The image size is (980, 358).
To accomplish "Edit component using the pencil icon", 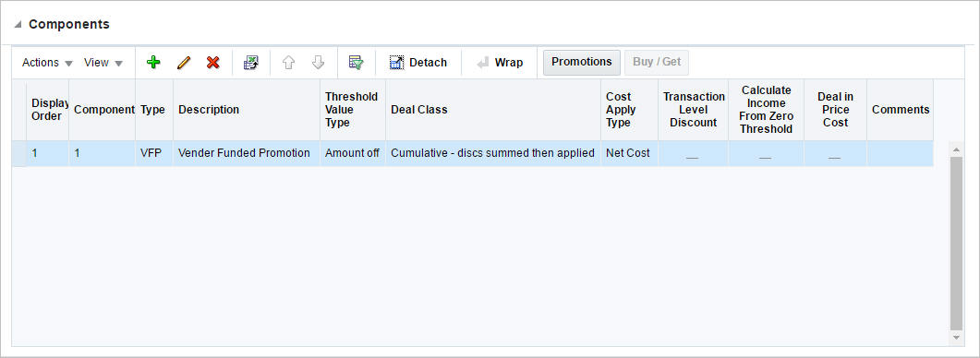I will [183, 63].
